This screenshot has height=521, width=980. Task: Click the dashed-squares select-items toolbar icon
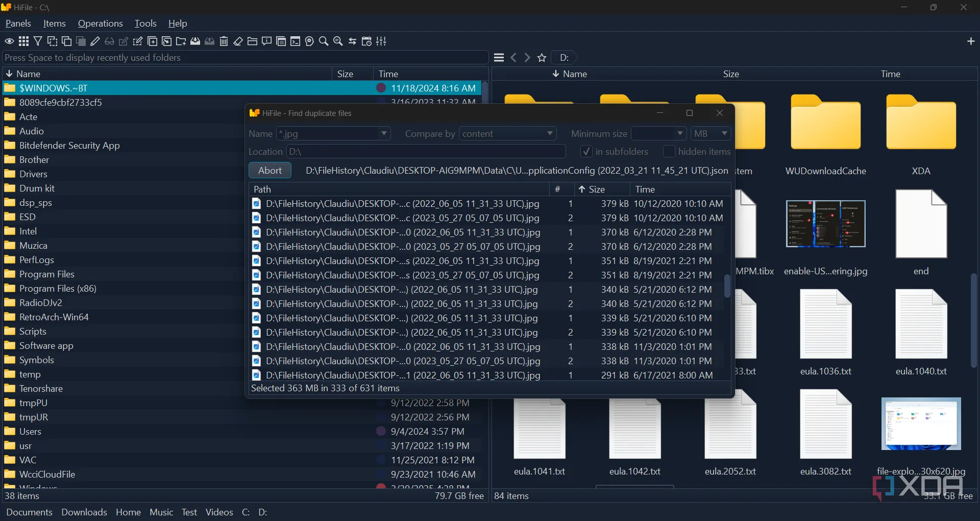(x=52, y=41)
